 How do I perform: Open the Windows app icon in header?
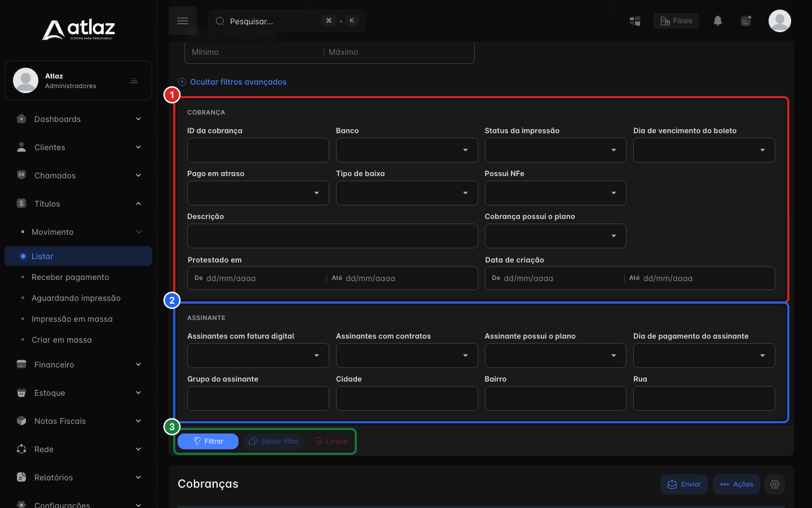pyautogui.click(x=635, y=21)
